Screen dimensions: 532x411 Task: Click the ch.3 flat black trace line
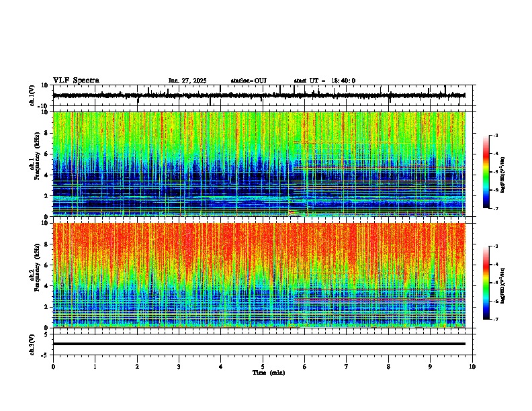[x=259, y=344]
